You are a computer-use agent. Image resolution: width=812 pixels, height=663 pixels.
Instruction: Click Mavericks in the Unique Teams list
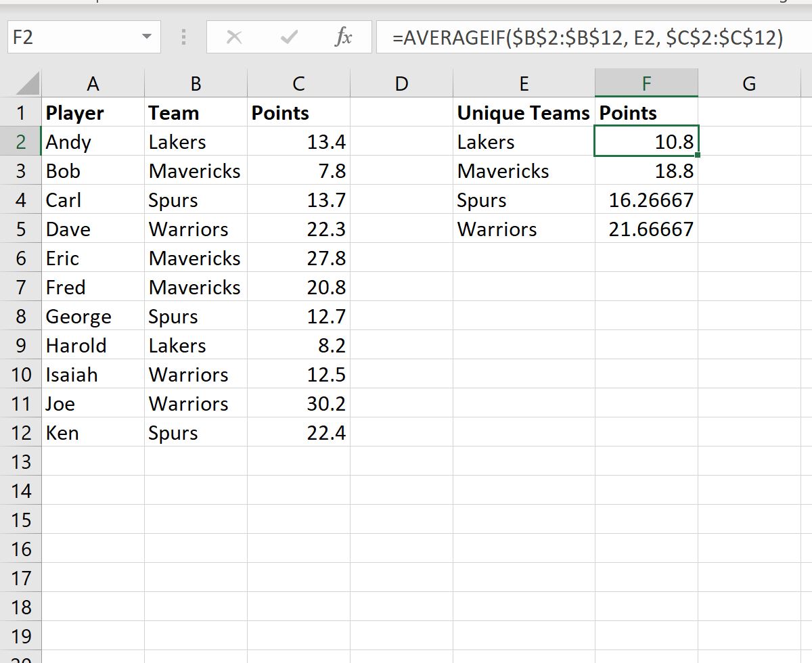click(524, 171)
